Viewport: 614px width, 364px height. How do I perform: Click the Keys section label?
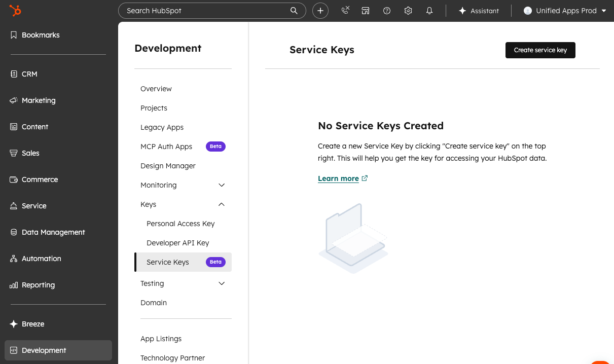tap(148, 204)
